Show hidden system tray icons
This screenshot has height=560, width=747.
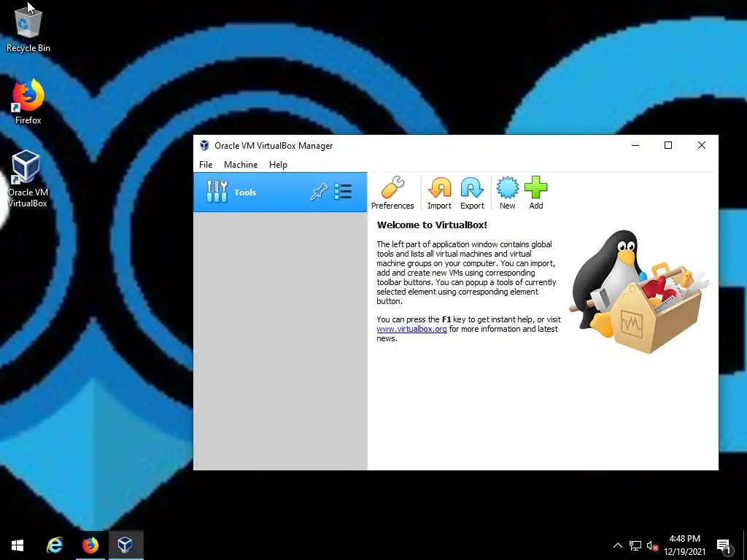pos(617,545)
